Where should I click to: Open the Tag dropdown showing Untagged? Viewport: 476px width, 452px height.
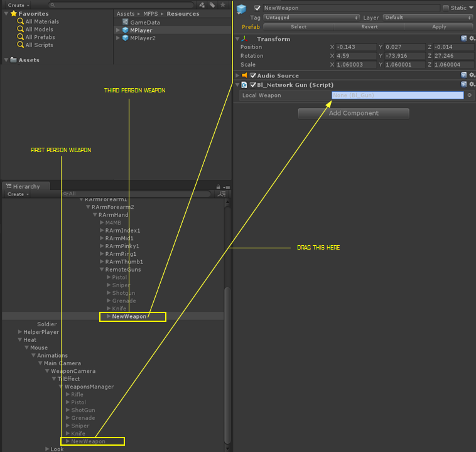[312, 18]
